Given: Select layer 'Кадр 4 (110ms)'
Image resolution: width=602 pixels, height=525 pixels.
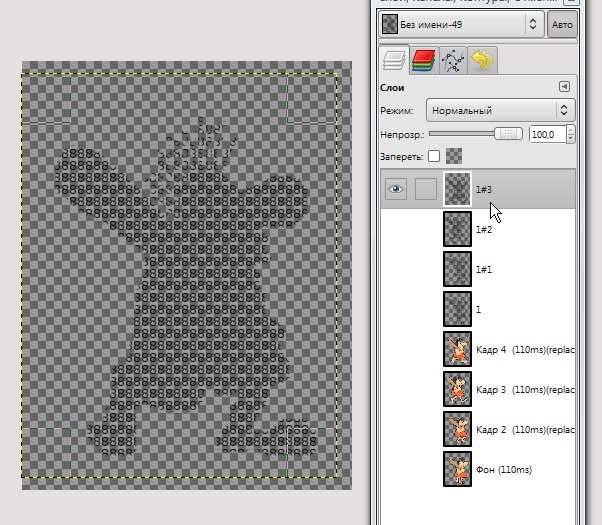Looking at the screenshot, I should [478, 349].
